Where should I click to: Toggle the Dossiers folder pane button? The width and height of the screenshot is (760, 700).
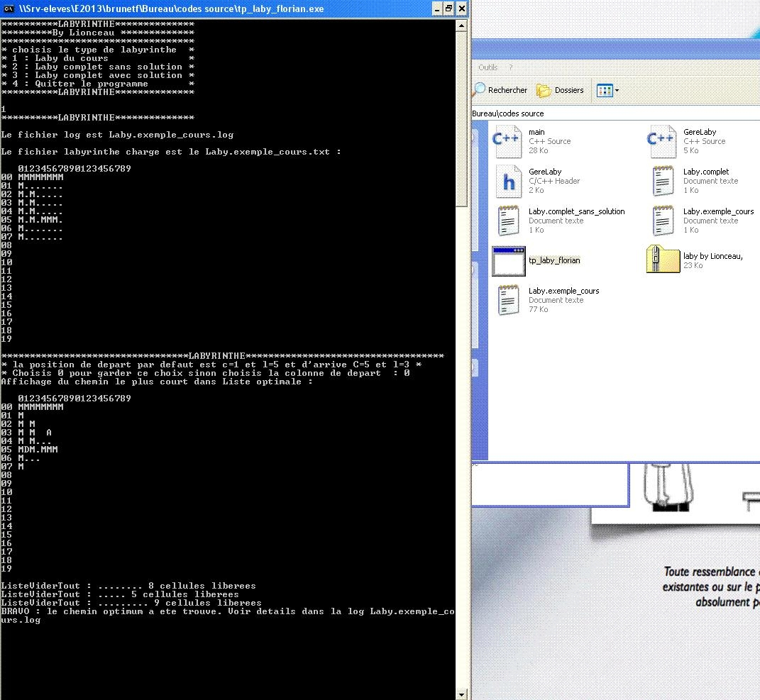pyautogui.click(x=560, y=90)
